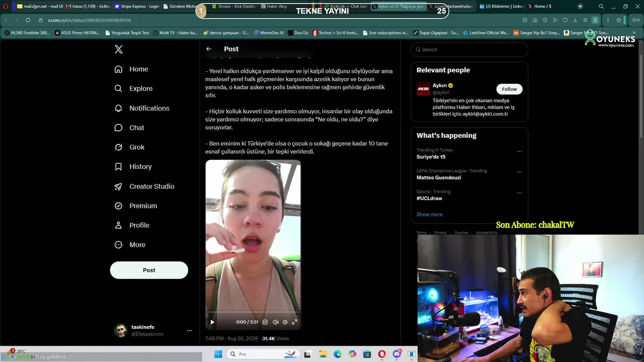Open the Suriye'de 15 trend
The image size is (644, 362).
coord(431,157)
